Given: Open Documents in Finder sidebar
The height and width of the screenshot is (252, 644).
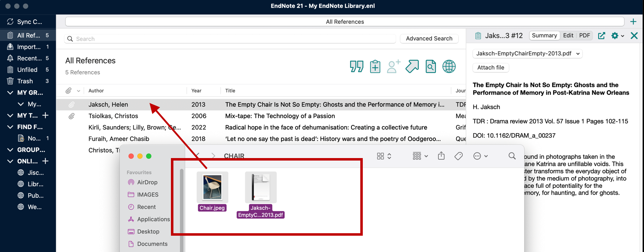Looking at the screenshot, I should point(148,244).
